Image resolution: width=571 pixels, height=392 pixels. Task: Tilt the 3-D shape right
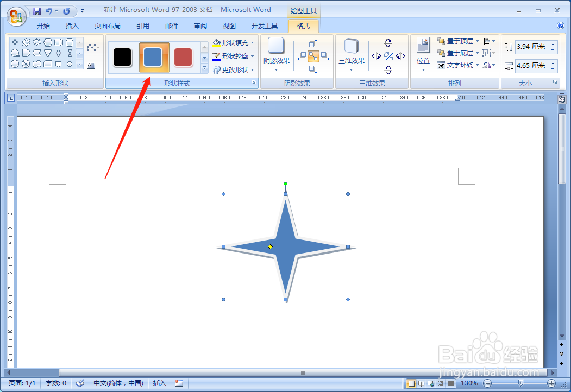coord(400,56)
